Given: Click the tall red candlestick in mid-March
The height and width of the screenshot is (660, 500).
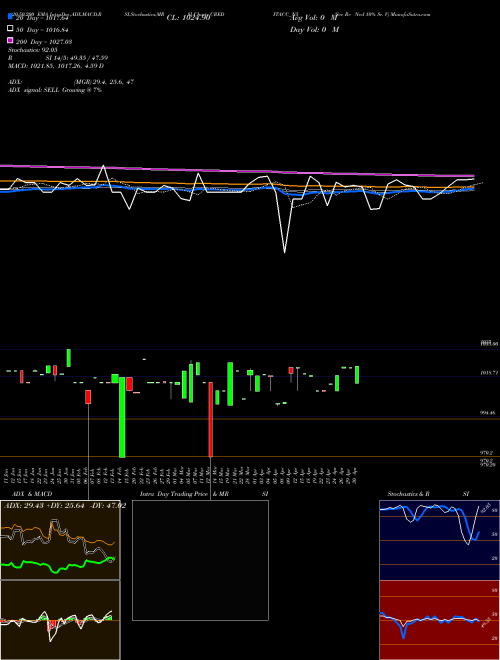Looking at the screenshot, I should tap(211, 419).
